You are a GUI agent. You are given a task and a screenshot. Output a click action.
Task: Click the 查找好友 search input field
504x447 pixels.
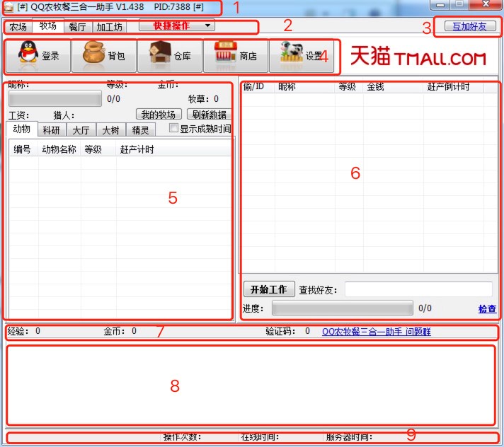[418, 290]
